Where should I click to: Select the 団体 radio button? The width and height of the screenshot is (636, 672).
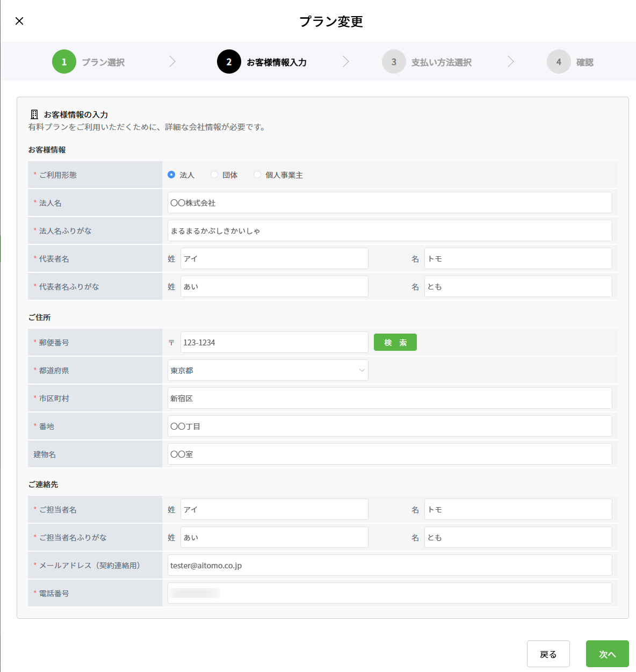pyautogui.click(x=214, y=175)
